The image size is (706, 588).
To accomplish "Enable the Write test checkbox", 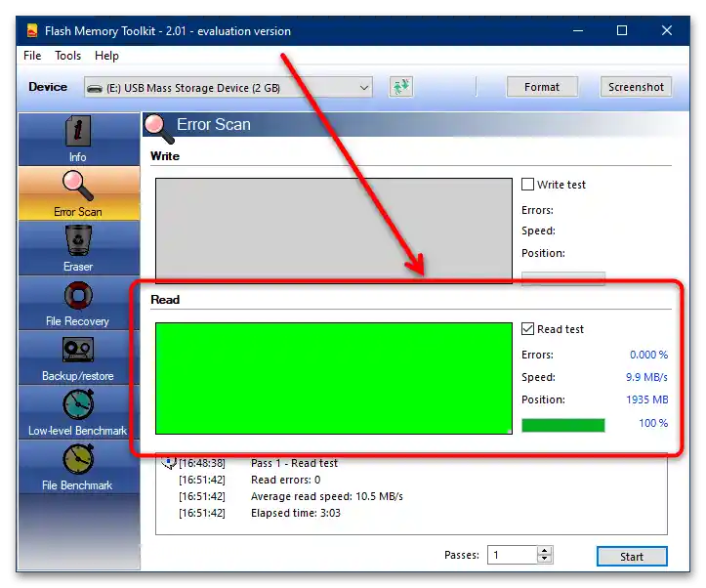I will click(527, 185).
